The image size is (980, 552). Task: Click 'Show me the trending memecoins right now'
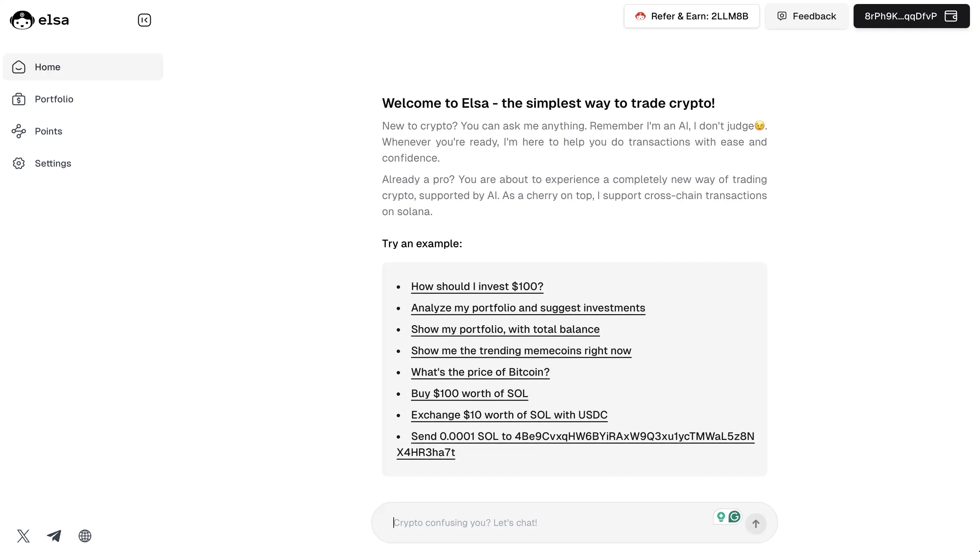[x=521, y=350]
